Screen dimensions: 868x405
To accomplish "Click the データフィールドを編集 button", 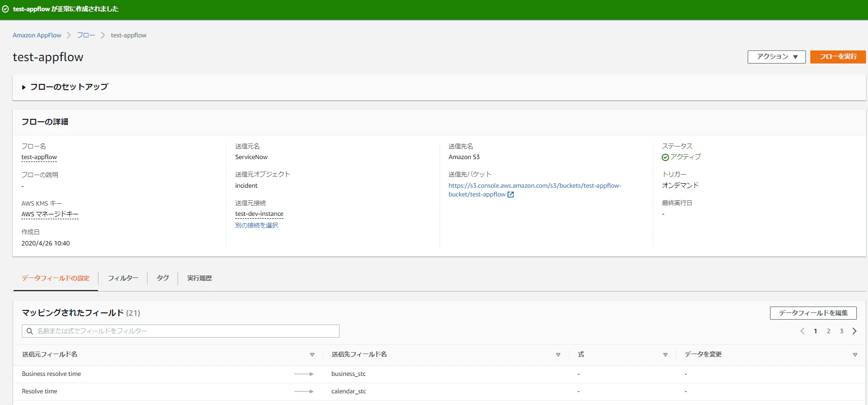I will [813, 313].
